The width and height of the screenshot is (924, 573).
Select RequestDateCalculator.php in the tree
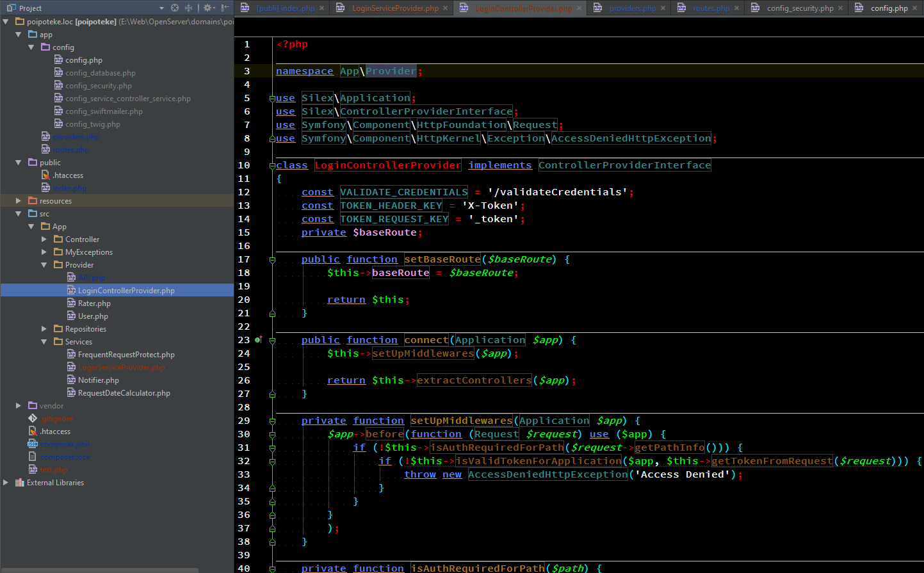pos(124,392)
